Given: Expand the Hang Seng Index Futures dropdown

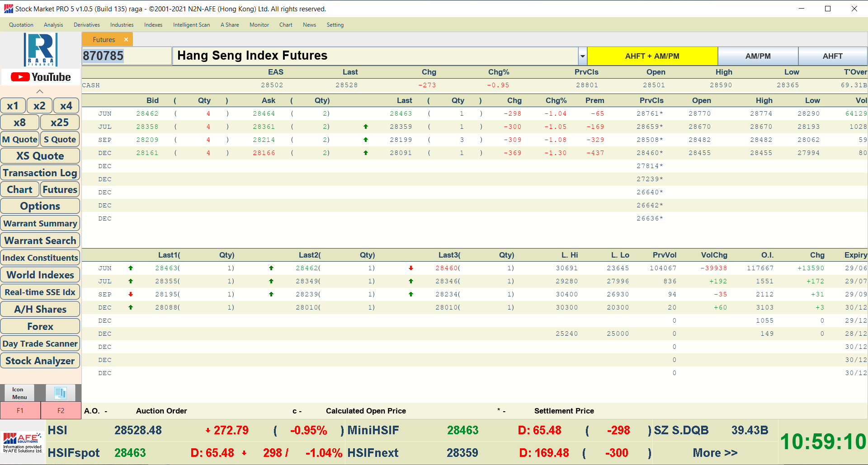Looking at the screenshot, I should point(583,56).
